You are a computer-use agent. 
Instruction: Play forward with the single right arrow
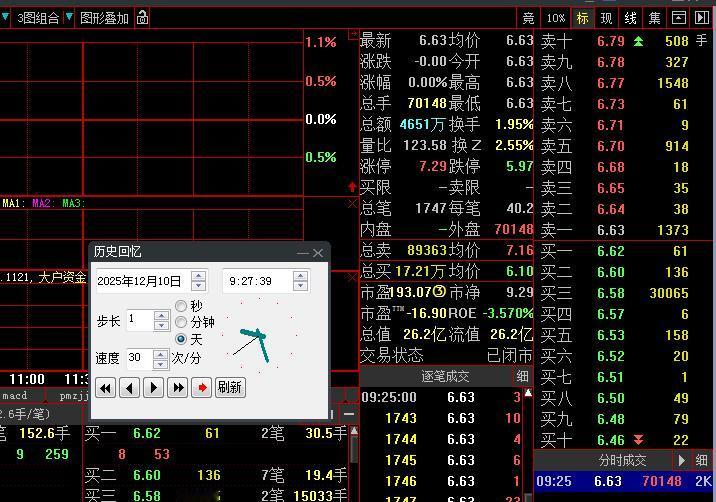pos(153,388)
